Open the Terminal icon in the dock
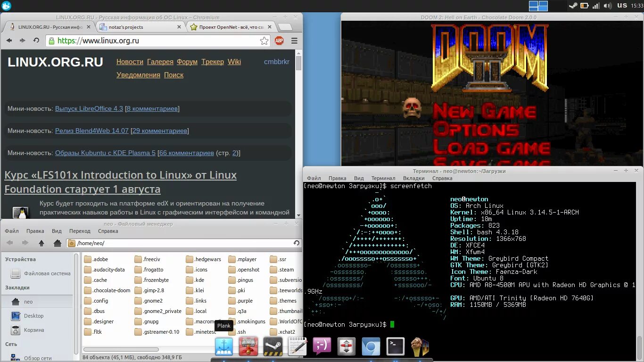The height and width of the screenshot is (362, 644). [x=396, y=347]
